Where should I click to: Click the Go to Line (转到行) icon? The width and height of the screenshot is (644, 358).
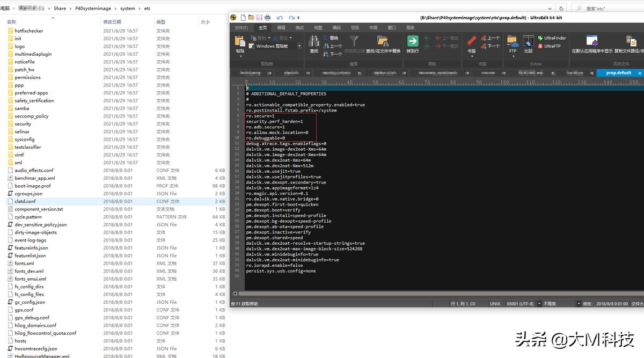click(x=412, y=43)
